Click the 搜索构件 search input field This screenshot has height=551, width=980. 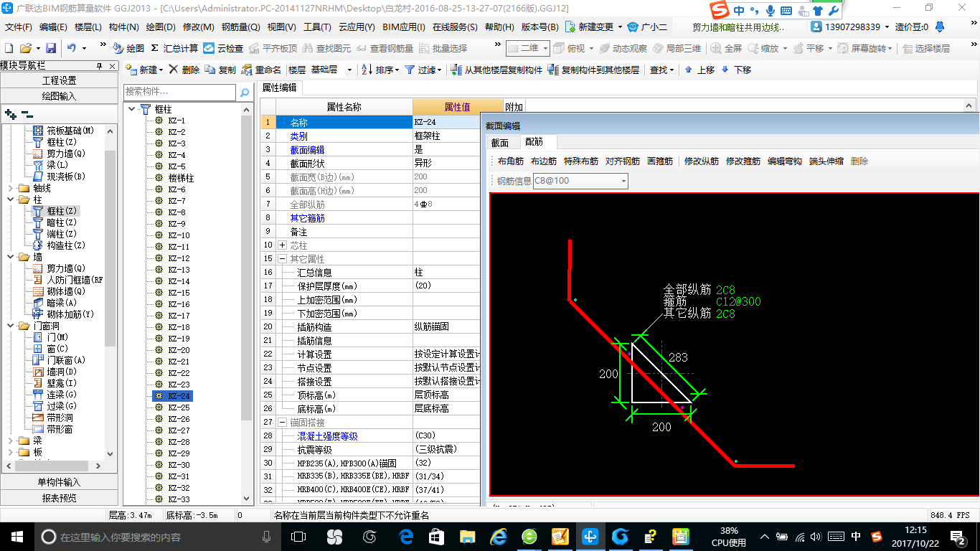click(x=179, y=92)
